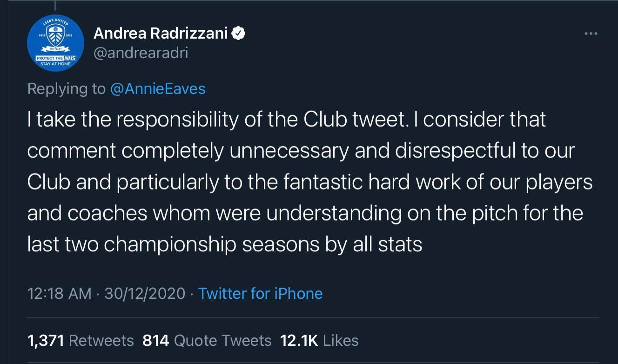Open the Leeds United profile avatar
Viewport: 618px width, 364px height.
pos(55,43)
